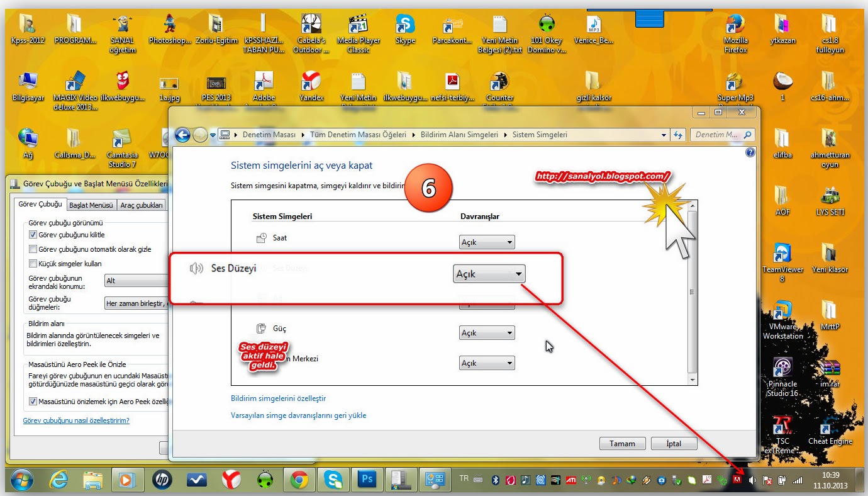
Task: Switch to the Araç çubukları tab
Action: click(x=142, y=205)
